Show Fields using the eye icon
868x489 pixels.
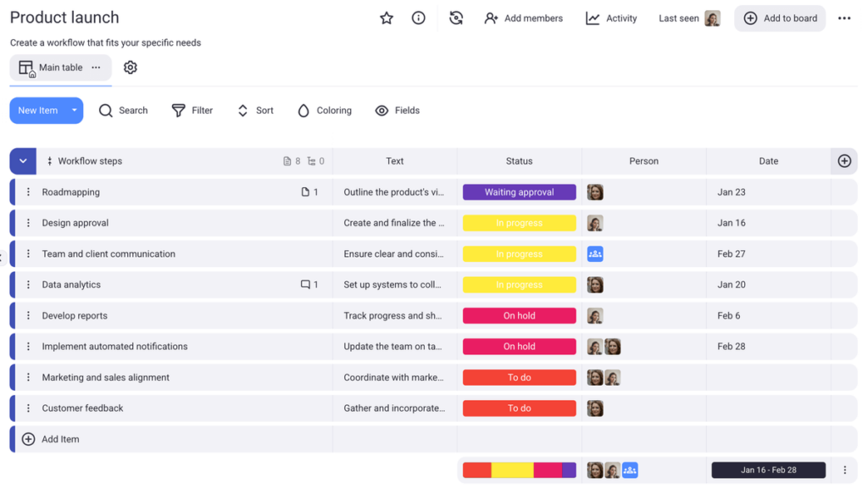[x=380, y=110]
